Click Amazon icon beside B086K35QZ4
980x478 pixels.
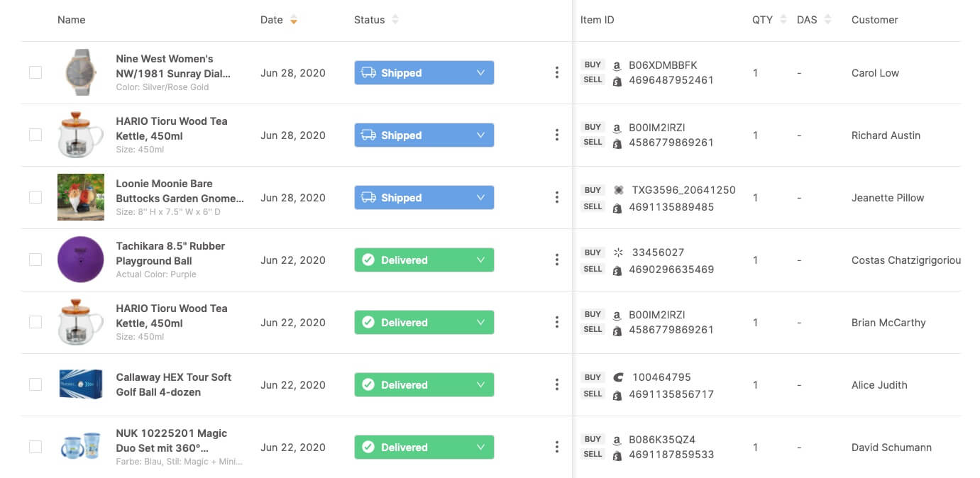click(x=617, y=440)
